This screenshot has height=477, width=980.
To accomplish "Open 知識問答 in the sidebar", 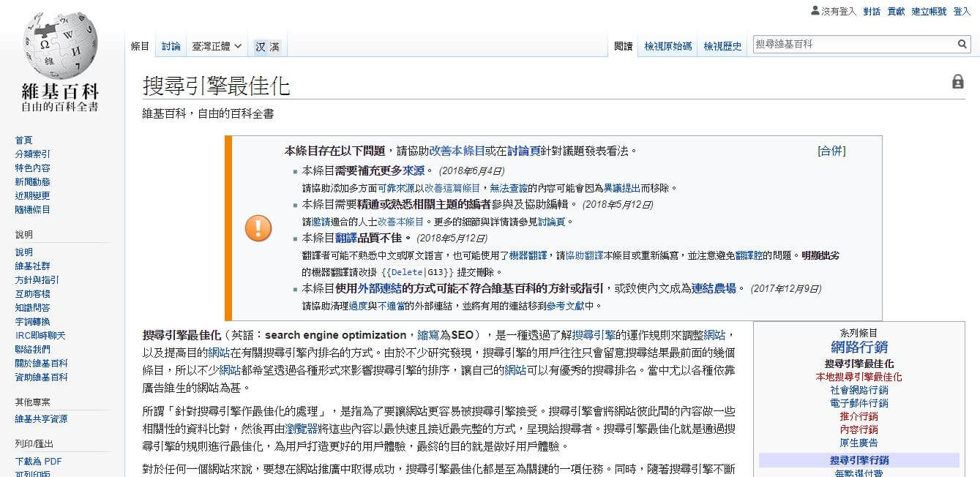I will pyautogui.click(x=32, y=307).
